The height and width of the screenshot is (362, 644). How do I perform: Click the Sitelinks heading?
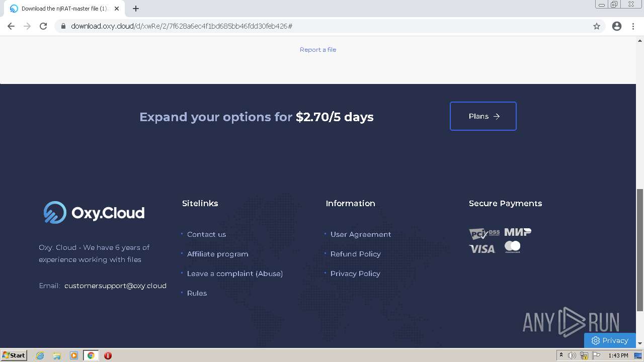[200, 203]
